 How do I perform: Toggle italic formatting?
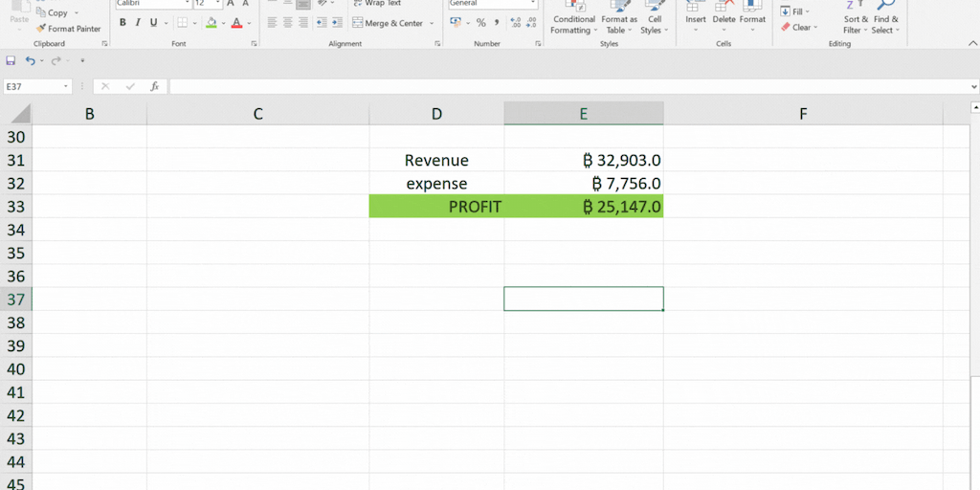138,23
